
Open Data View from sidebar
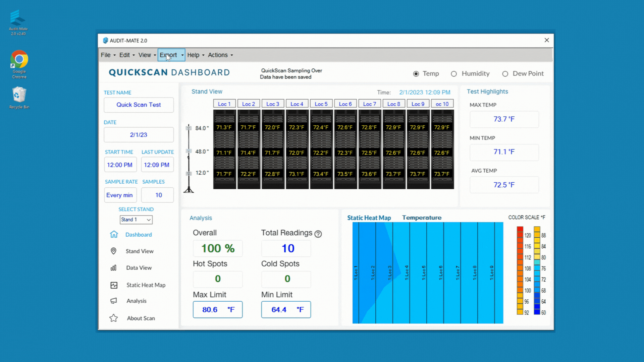[x=139, y=267]
